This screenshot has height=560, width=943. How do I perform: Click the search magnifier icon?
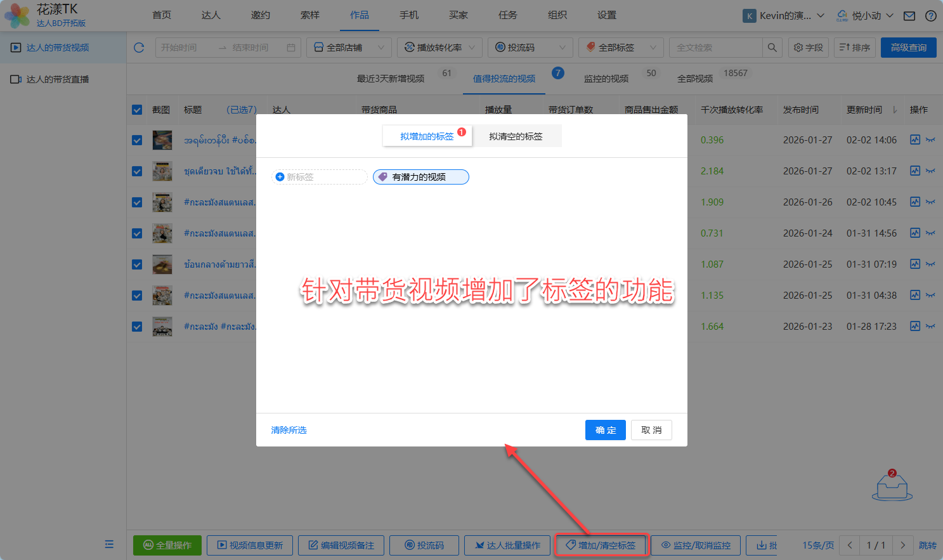(x=772, y=48)
